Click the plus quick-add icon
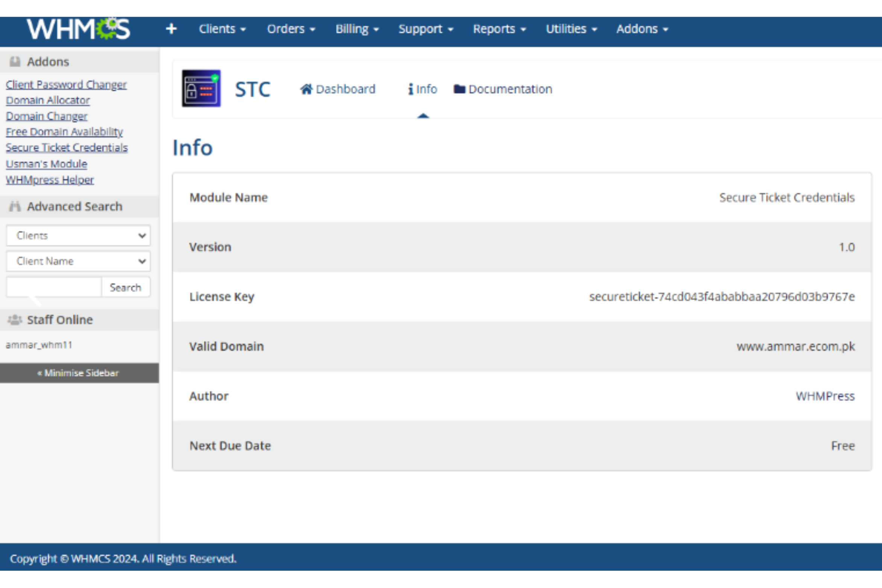Image resolution: width=882 pixels, height=588 pixels. tap(171, 29)
